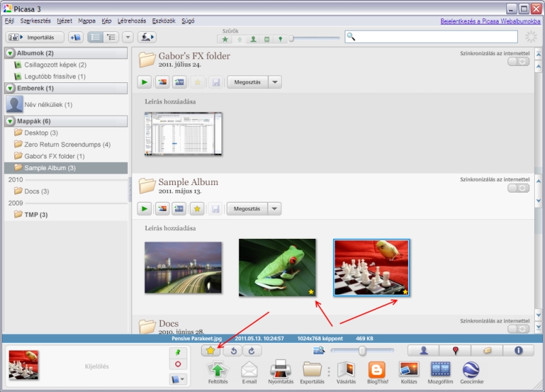Click the Bejelentkezés a Picasa Webalbumokba link
This screenshot has width=545, height=392.
(x=490, y=21)
